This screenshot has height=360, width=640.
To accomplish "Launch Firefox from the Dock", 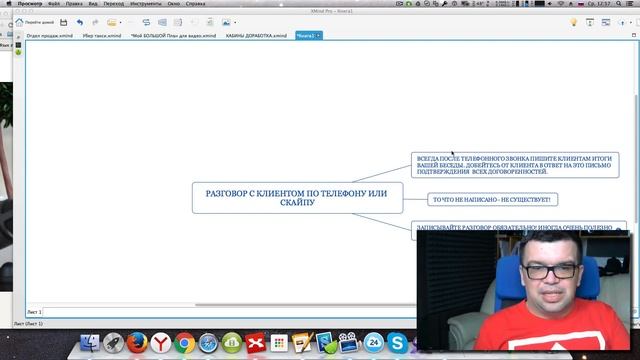I will [x=137, y=343].
